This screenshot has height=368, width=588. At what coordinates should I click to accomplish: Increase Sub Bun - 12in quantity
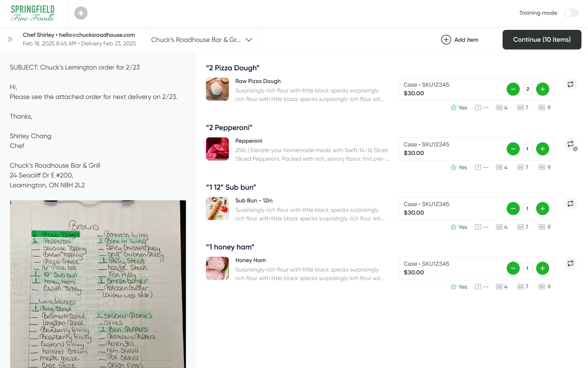pyautogui.click(x=543, y=209)
